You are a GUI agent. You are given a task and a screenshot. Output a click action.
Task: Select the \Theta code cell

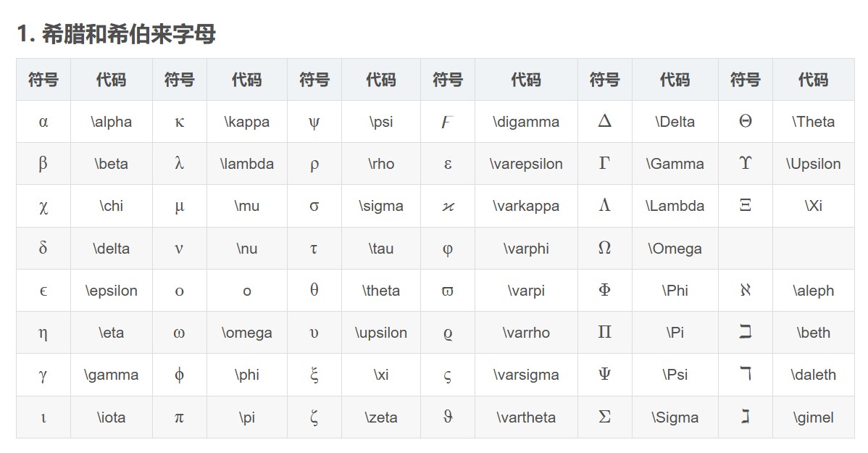click(813, 122)
